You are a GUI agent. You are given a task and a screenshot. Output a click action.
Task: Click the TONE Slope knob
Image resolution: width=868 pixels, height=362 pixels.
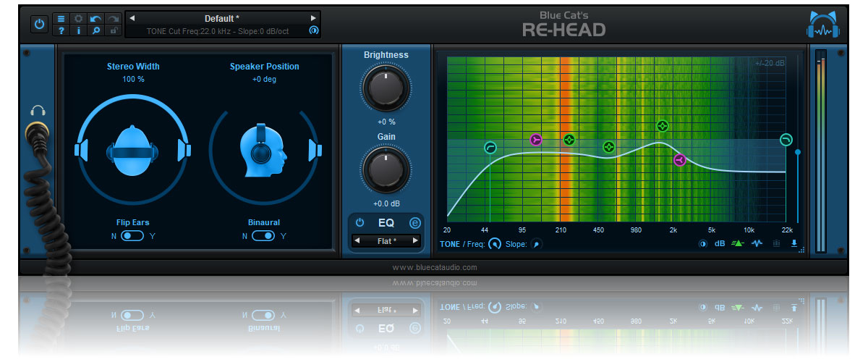point(536,244)
